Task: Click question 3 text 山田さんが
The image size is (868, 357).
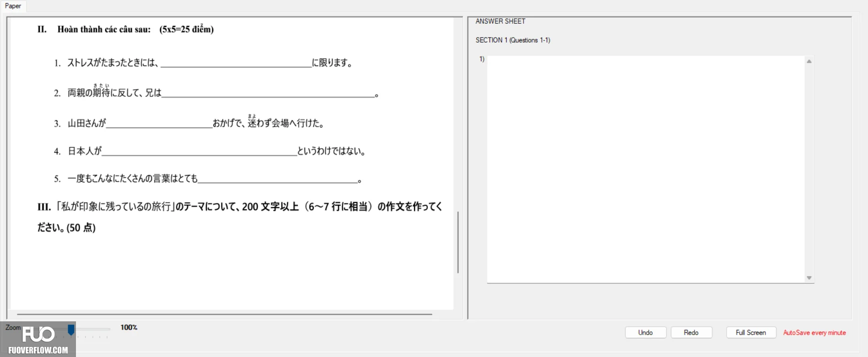Action: pos(86,123)
